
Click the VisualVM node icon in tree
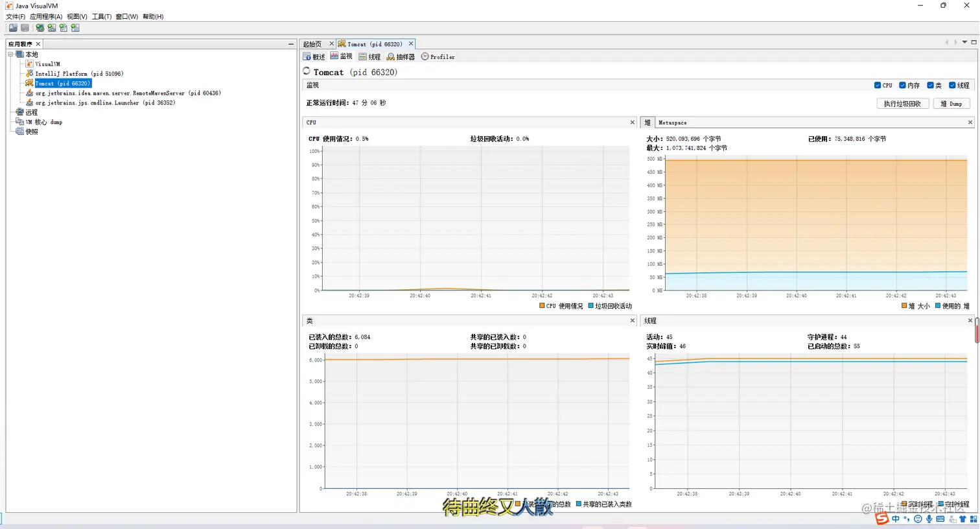29,64
